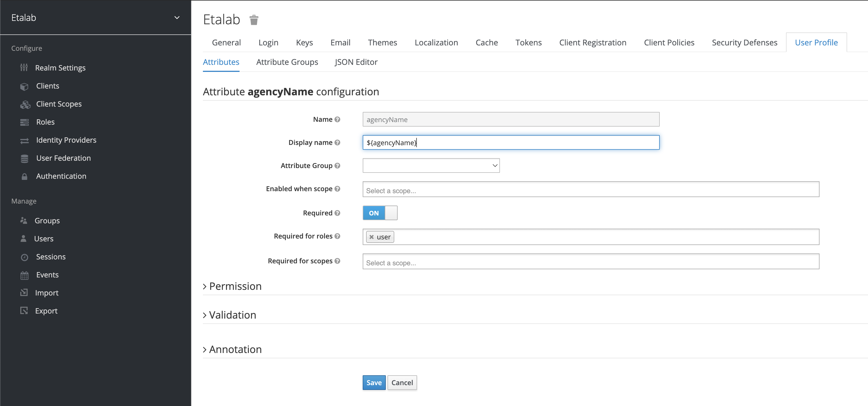This screenshot has width=868, height=406.
Task: Open Roles via its sidebar icon
Action: [x=24, y=122]
